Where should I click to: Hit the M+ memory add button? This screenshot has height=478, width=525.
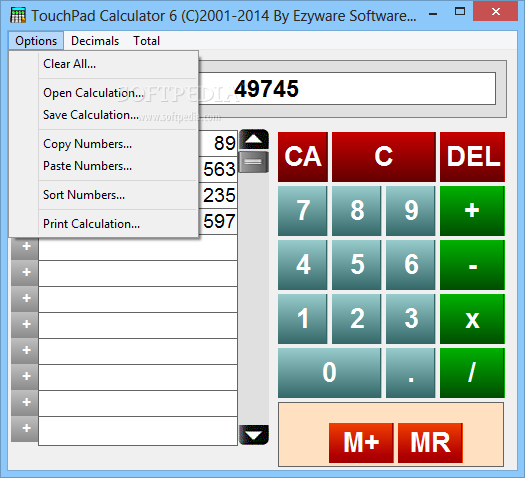click(x=361, y=443)
